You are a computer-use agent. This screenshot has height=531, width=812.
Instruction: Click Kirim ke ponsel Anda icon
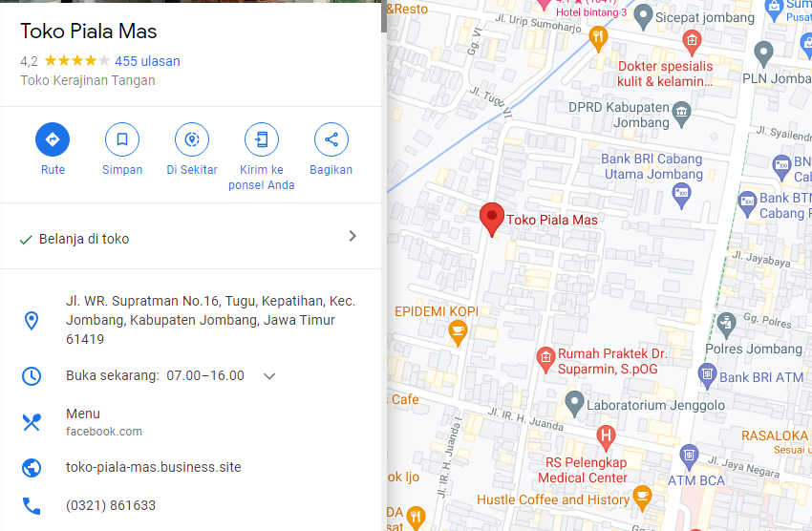click(262, 139)
